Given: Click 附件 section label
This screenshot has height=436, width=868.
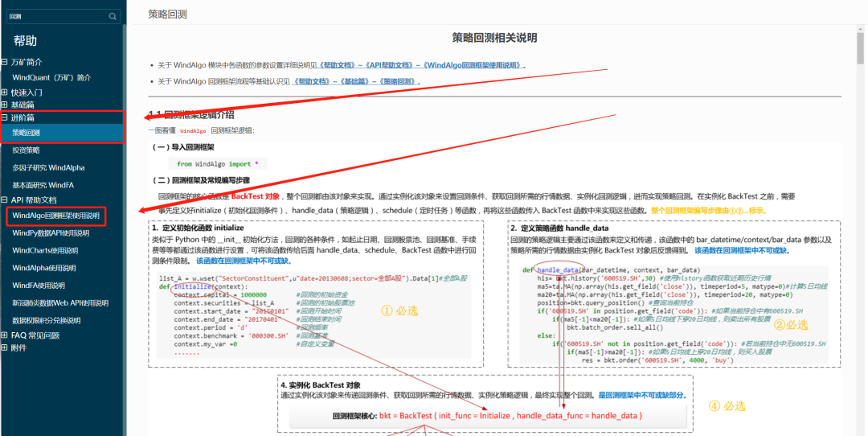Looking at the screenshot, I should pos(18,348).
